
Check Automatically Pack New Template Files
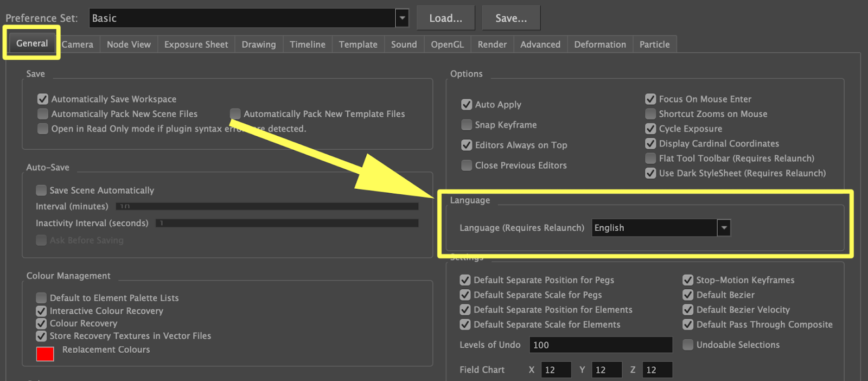[x=235, y=113]
